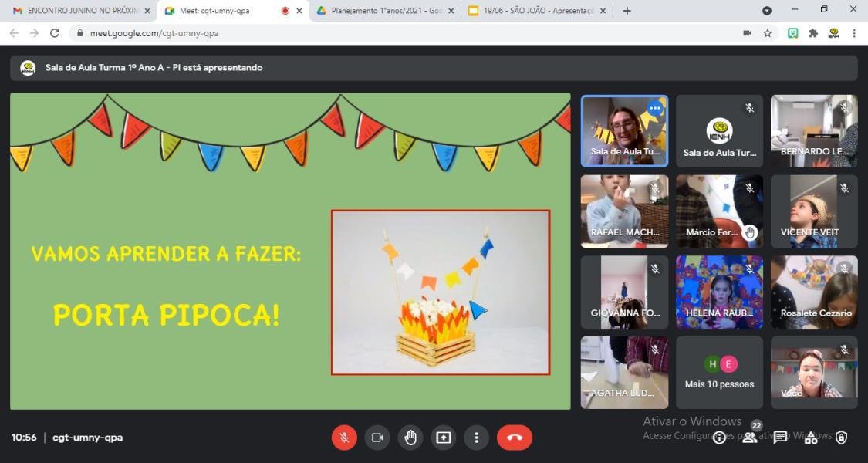Select your own Você video tile
This screenshot has height=463, width=868.
(x=814, y=372)
